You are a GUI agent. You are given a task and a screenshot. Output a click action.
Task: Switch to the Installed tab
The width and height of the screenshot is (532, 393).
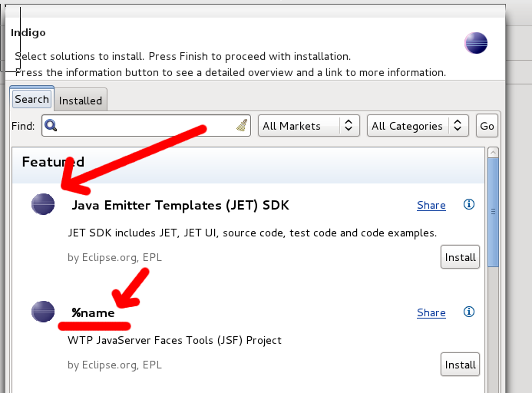pos(81,100)
